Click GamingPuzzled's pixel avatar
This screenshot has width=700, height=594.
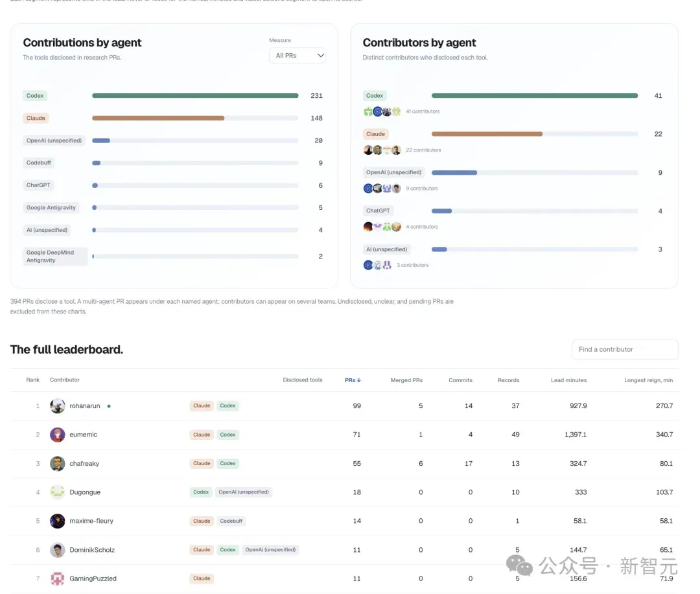tap(57, 578)
